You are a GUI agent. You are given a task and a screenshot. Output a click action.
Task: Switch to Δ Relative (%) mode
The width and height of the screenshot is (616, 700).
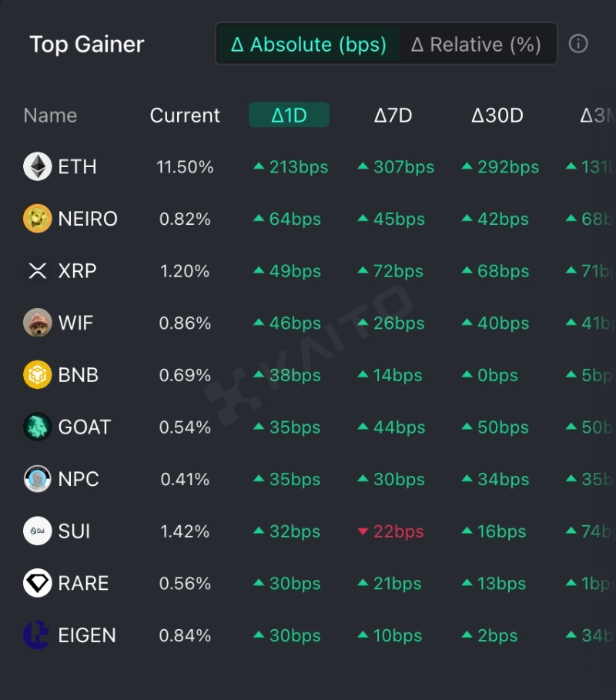point(476,44)
